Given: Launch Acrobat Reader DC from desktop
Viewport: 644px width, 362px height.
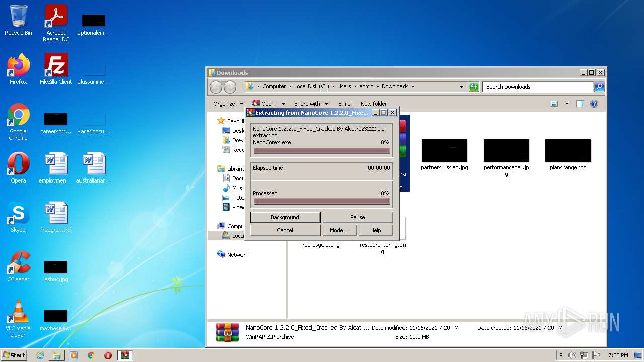Looking at the screenshot, I should point(56,23).
